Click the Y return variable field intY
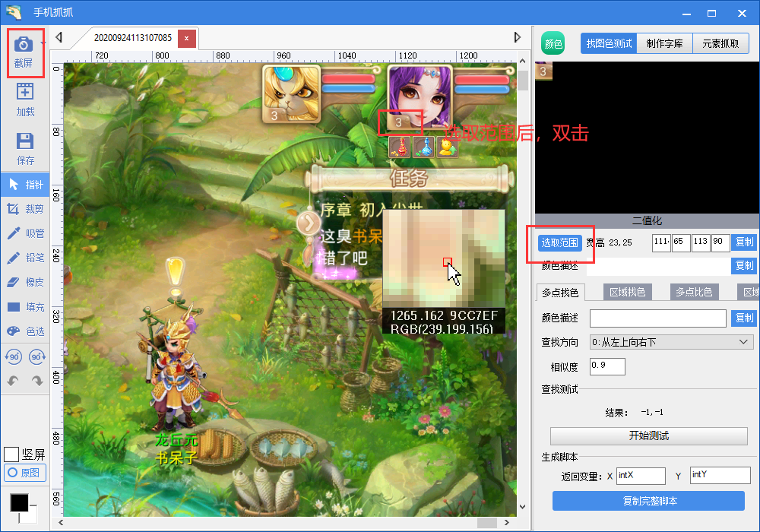 tap(720, 476)
